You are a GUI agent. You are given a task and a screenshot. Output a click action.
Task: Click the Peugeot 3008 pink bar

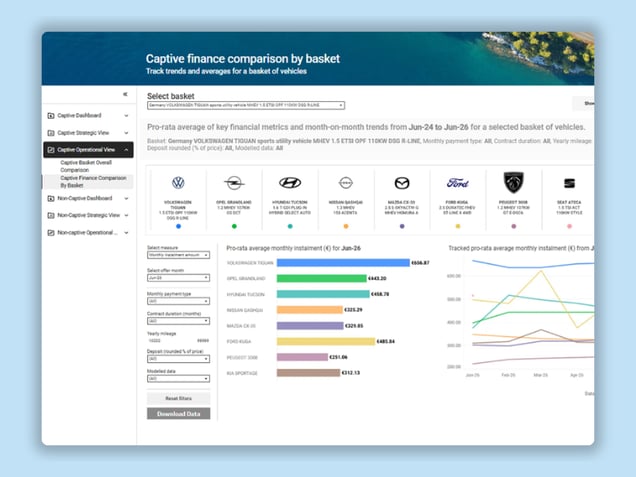pyautogui.click(x=302, y=357)
